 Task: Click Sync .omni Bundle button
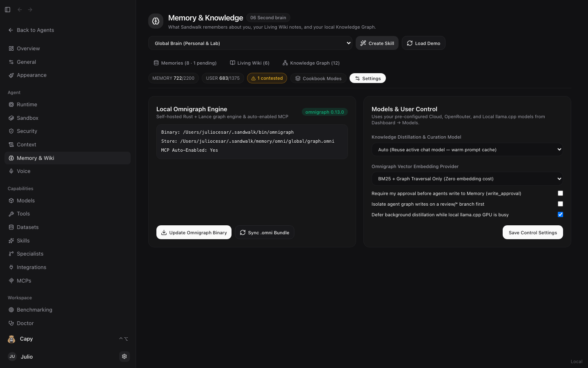pyautogui.click(x=265, y=233)
